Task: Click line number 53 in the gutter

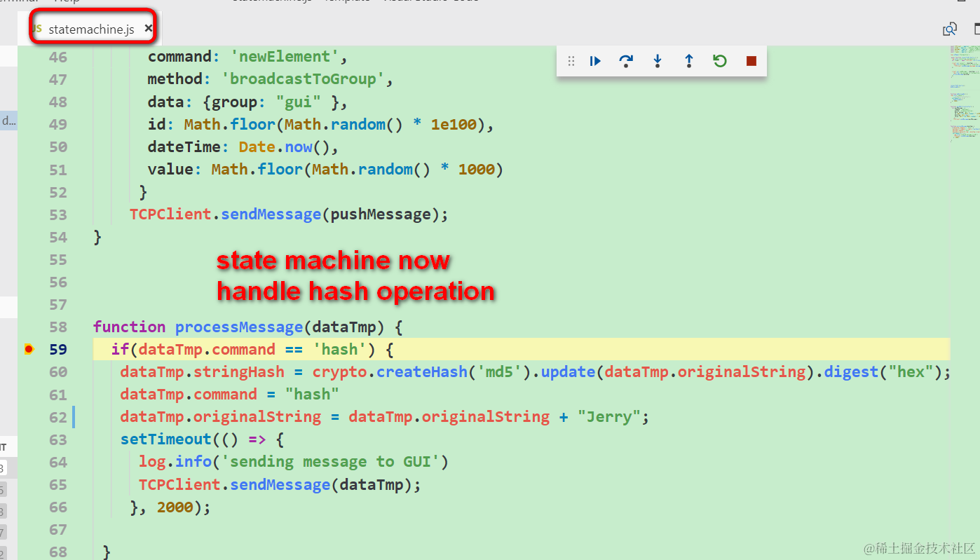Action: click(x=58, y=214)
